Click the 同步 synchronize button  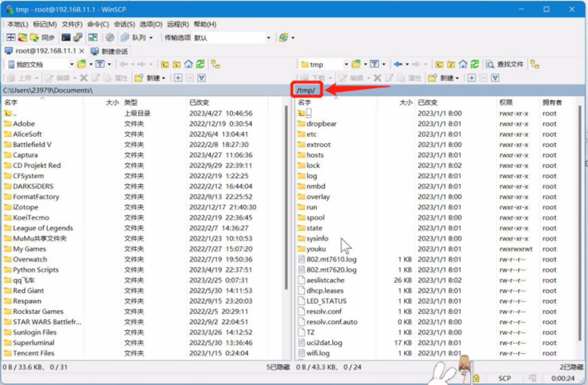point(42,37)
